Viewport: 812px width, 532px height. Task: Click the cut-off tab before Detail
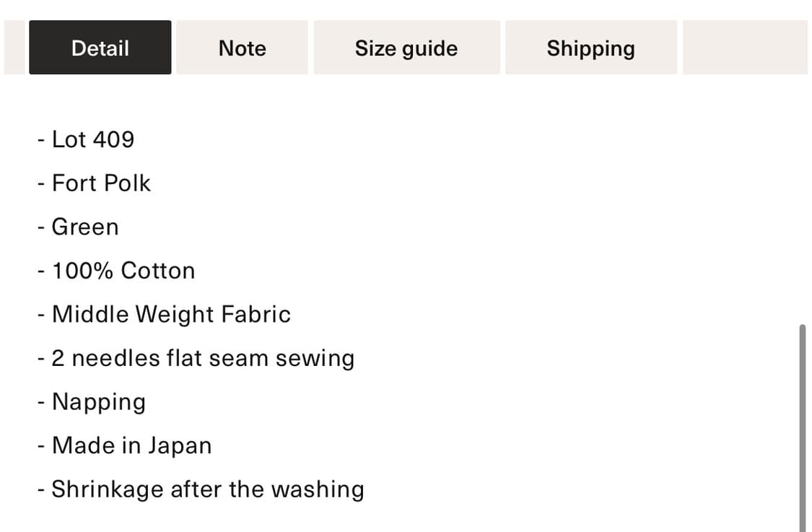(x=14, y=48)
